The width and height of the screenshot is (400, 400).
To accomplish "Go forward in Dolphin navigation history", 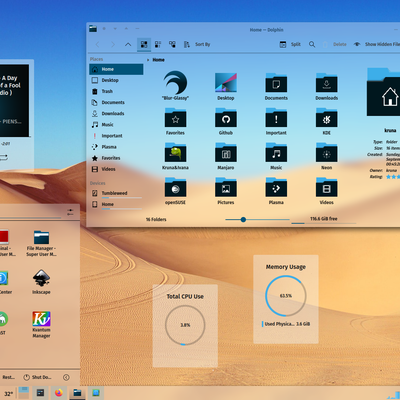I will pyautogui.click(x=113, y=44).
